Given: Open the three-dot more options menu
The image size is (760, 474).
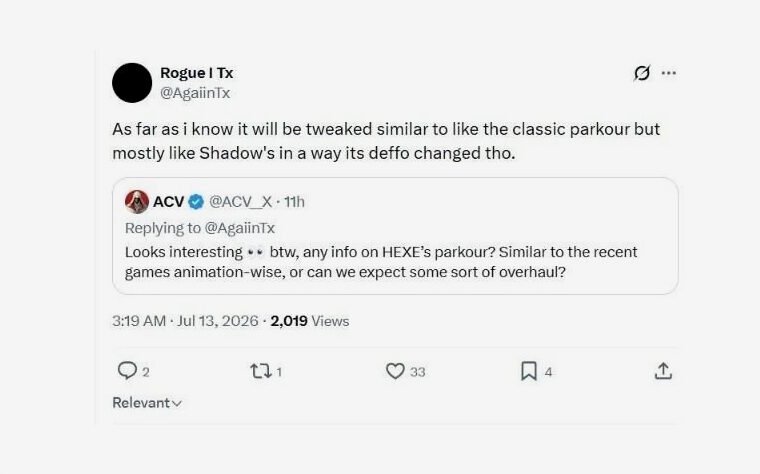Looking at the screenshot, I should pos(669,73).
